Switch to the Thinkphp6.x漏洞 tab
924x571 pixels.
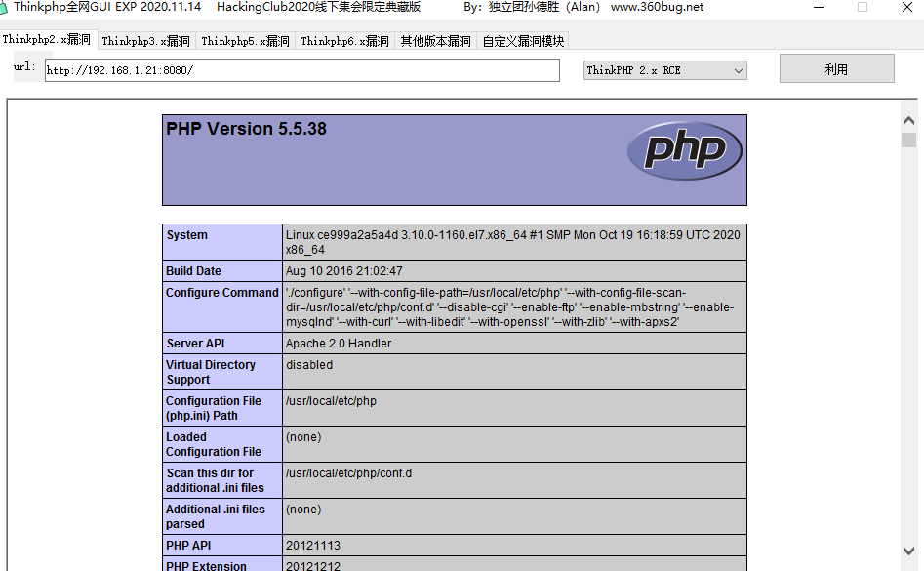click(345, 41)
